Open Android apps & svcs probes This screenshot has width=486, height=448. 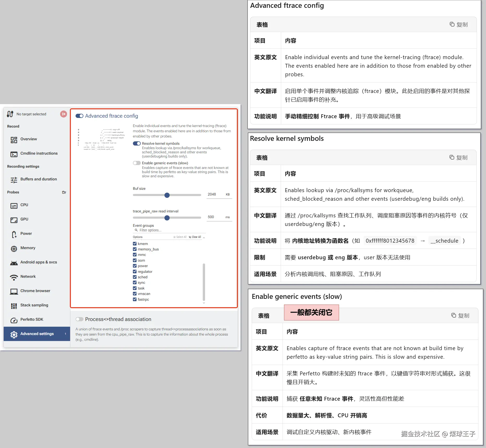pyautogui.click(x=38, y=262)
